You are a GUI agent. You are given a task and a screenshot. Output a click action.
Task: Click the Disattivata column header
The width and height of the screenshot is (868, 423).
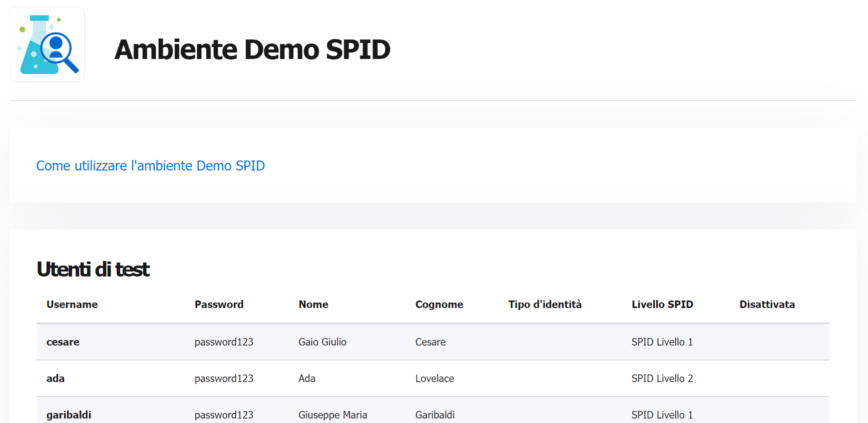coord(767,304)
